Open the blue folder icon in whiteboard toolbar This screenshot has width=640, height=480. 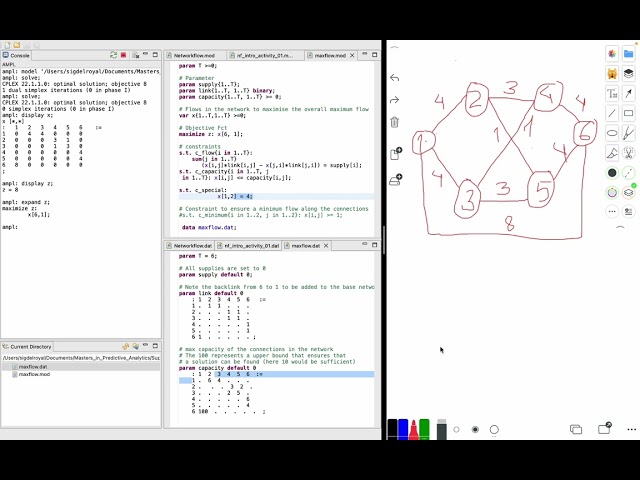click(629, 54)
